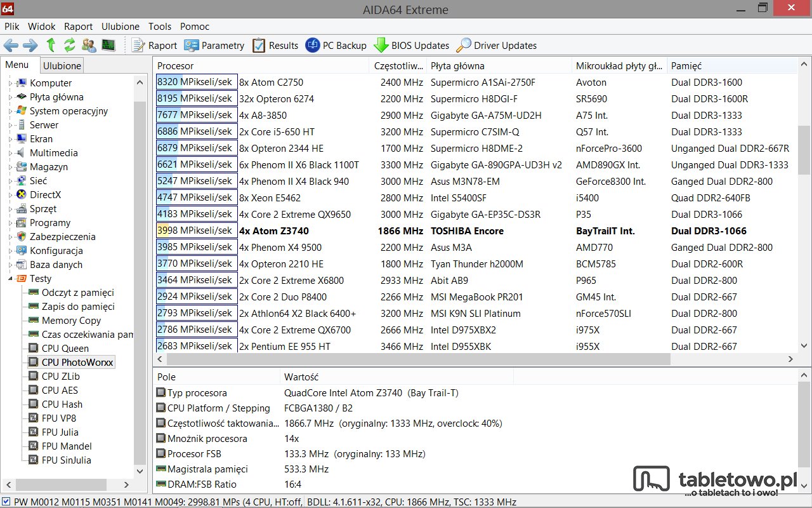Select the 4x Atom Z3740 result row
The image size is (812, 508).
pyautogui.click(x=476, y=231)
